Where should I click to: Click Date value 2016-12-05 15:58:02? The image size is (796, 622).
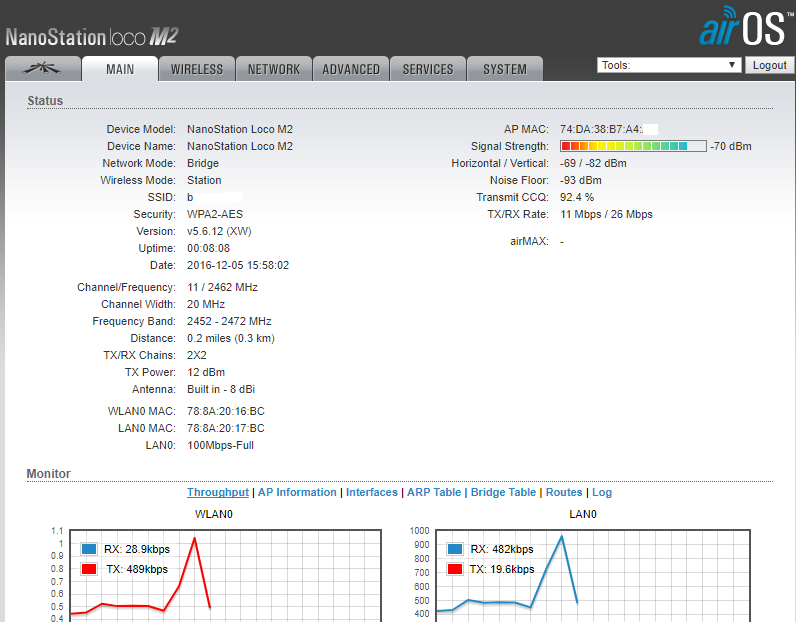point(238,266)
